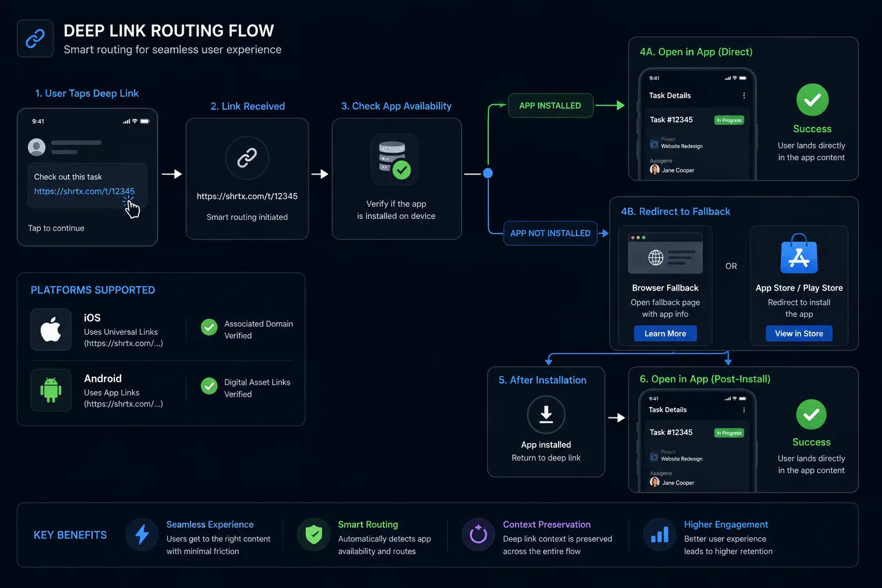Tap the https://shrtx.com/t/12345 link in the message

(x=84, y=191)
